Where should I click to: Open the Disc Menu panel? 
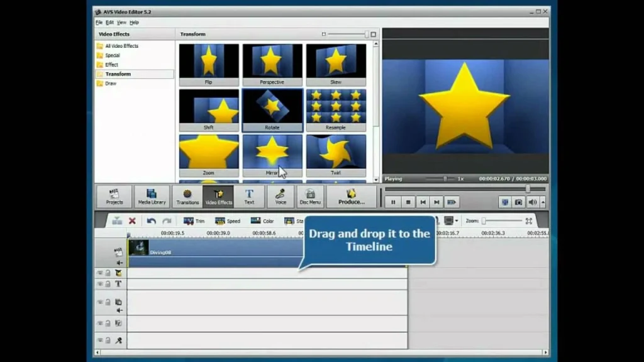(309, 196)
